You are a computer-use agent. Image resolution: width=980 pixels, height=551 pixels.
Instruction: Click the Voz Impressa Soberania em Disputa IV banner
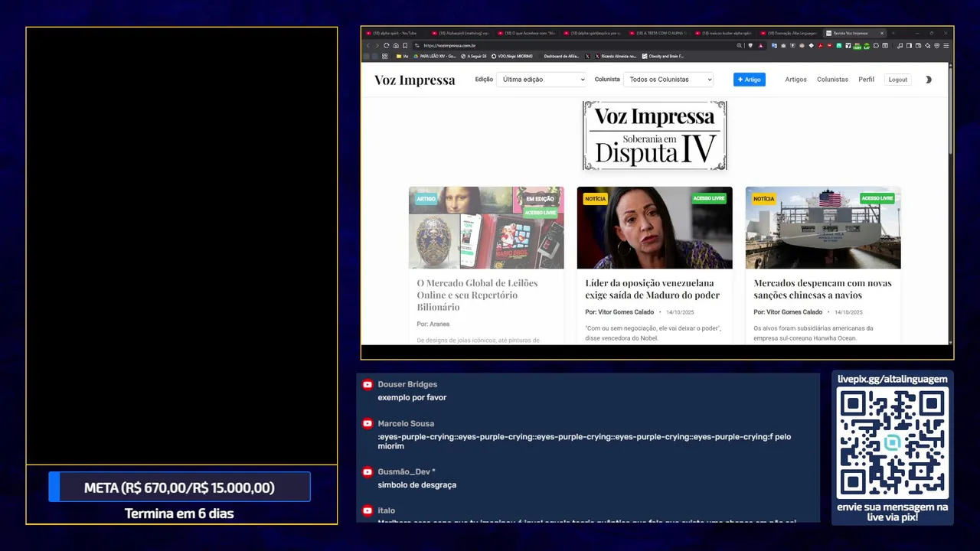[x=655, y=135]
